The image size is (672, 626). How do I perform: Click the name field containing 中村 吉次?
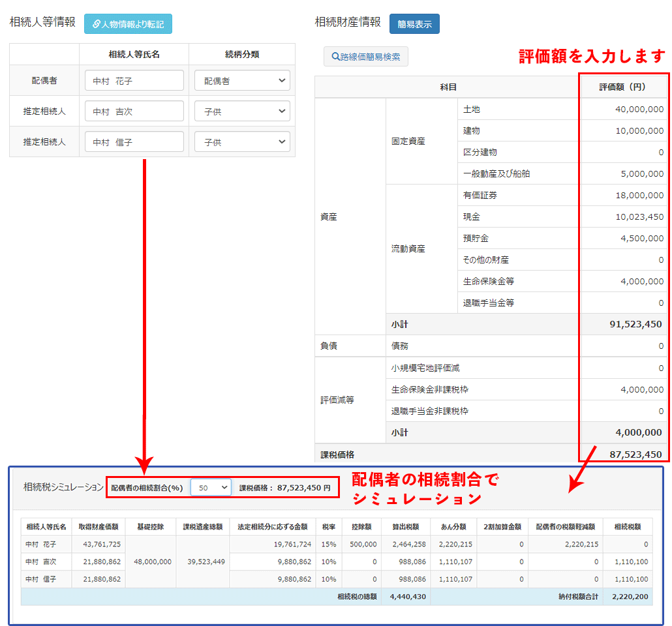point(134,112)
